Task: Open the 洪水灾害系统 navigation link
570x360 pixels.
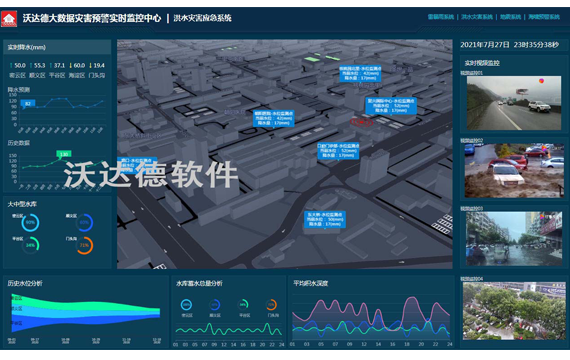Action: tap(477, 17)
